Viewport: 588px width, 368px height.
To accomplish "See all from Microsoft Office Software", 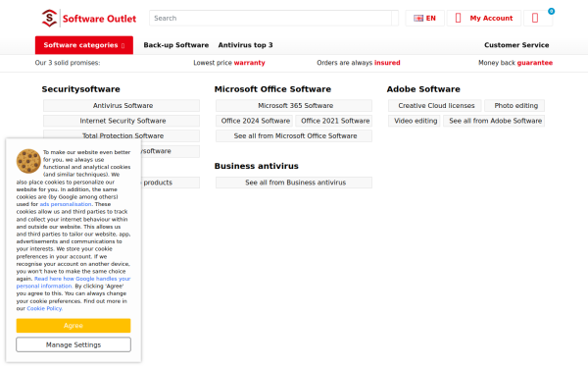I will [294, 136].
